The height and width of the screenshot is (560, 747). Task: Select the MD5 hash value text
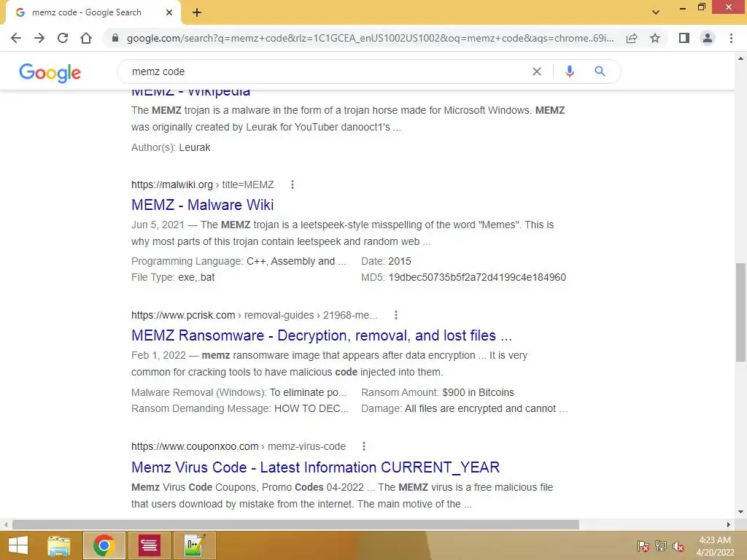(x=477, y=277)
